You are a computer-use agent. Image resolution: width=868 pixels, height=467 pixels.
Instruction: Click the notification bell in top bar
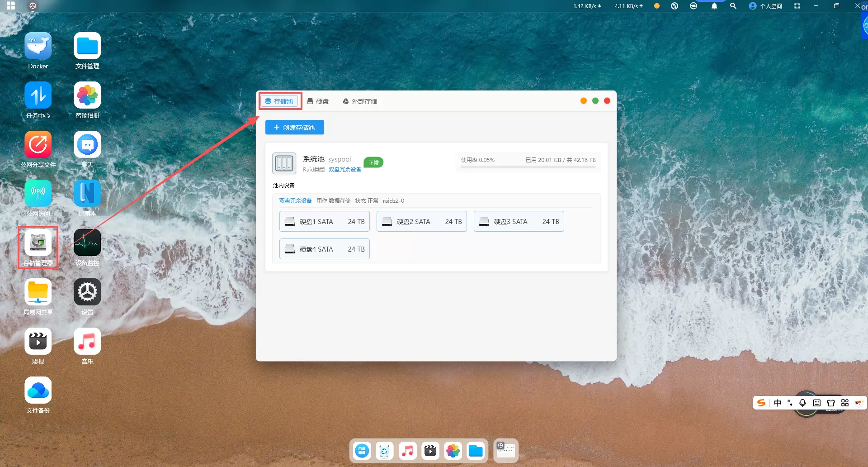[x=714, y=6]
